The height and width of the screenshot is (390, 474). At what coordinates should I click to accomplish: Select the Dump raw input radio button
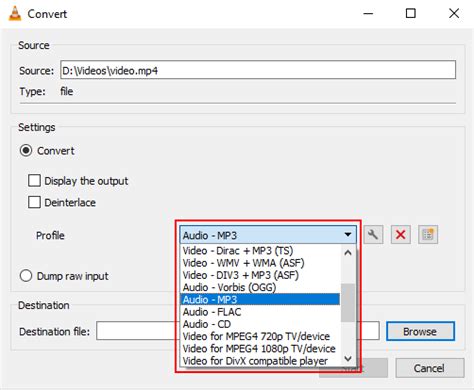pyautogui.click(x=26, y=276)
